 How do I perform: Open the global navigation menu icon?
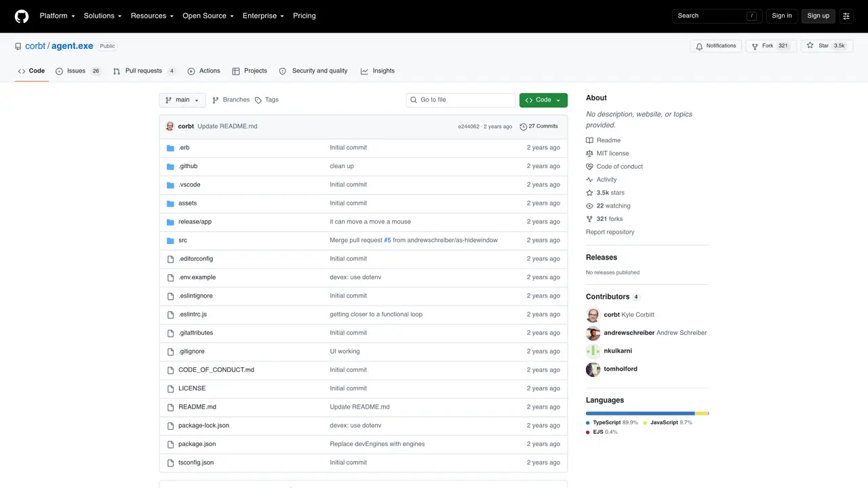tap(846, 16)
